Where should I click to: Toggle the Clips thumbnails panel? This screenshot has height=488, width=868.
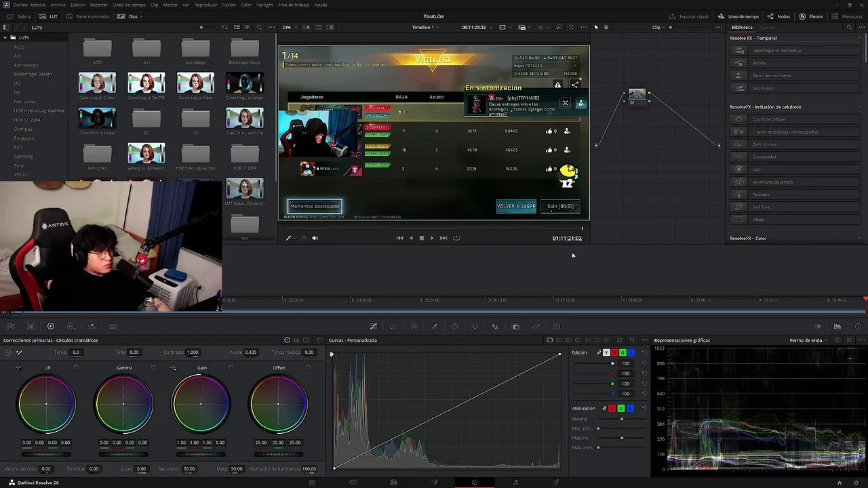(130, 16)
